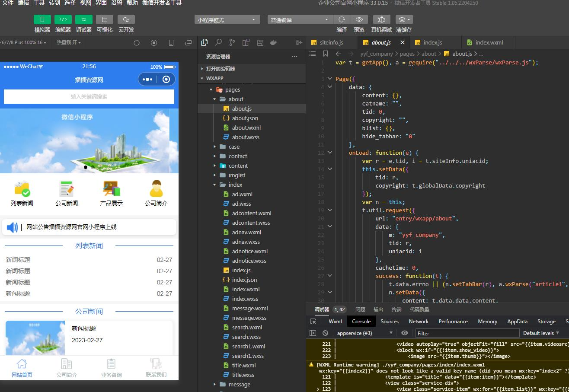569x392 pixels.
Task: Open the cloud development (云开发) button
Action: point(126,19)
